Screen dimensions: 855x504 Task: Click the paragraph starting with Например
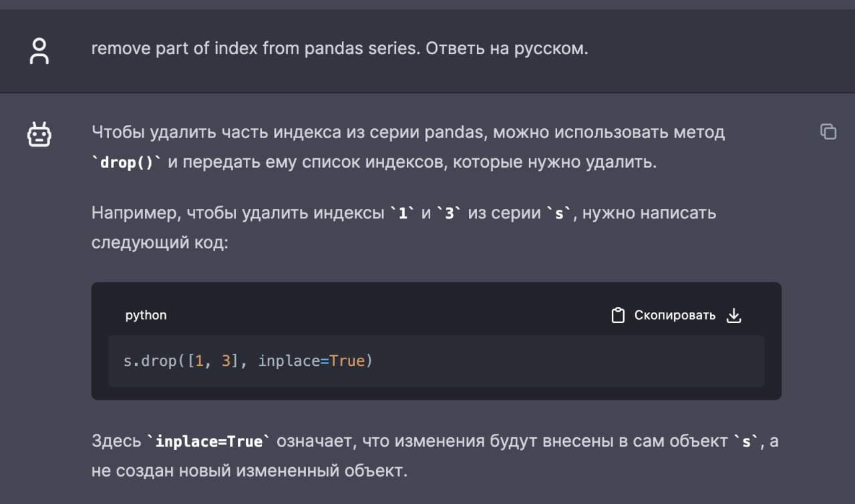[x=403, y=228]
